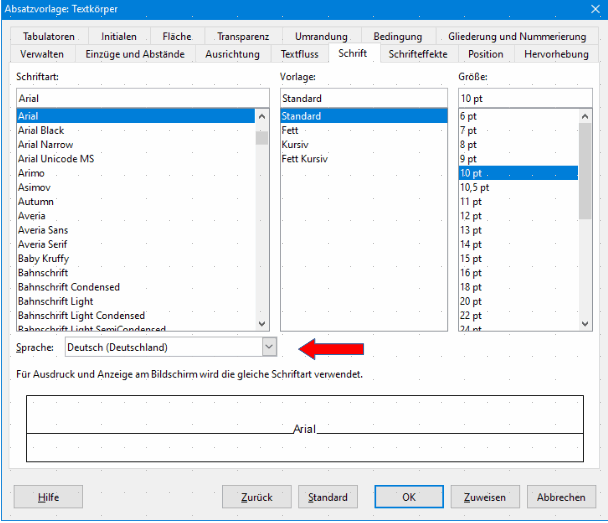This screenshot has height=523, width=608.
Task: Select 6 pt font size
Action: 518,116
